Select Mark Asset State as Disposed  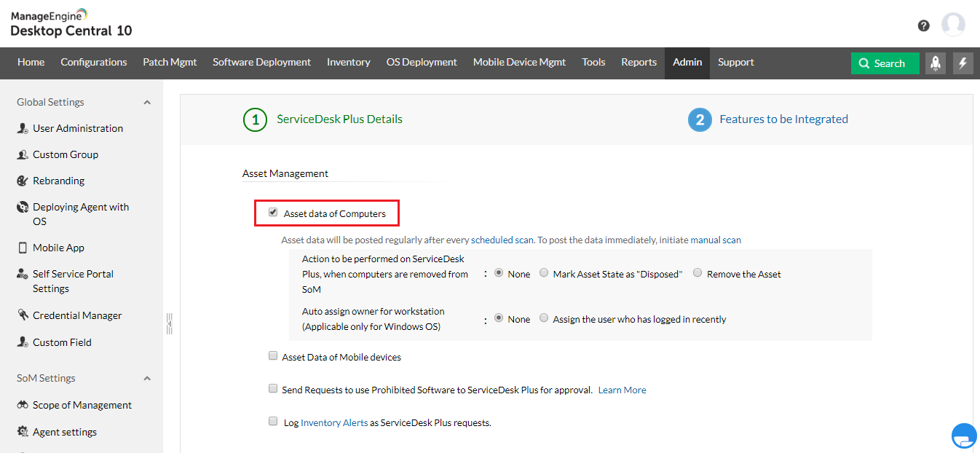pos(544,273)
